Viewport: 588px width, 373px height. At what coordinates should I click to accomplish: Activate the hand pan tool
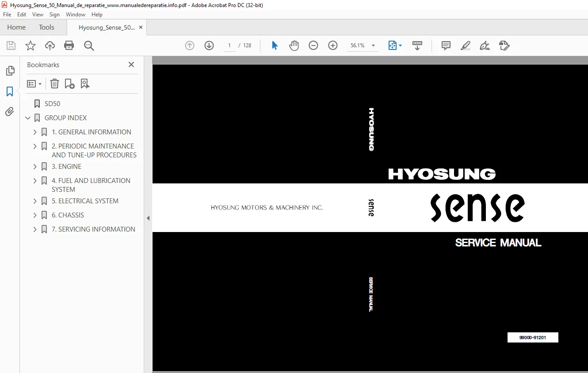294,46
